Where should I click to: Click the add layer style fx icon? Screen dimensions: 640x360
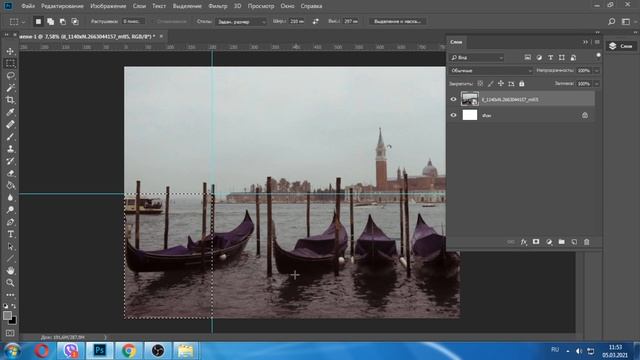pos(524,242)
